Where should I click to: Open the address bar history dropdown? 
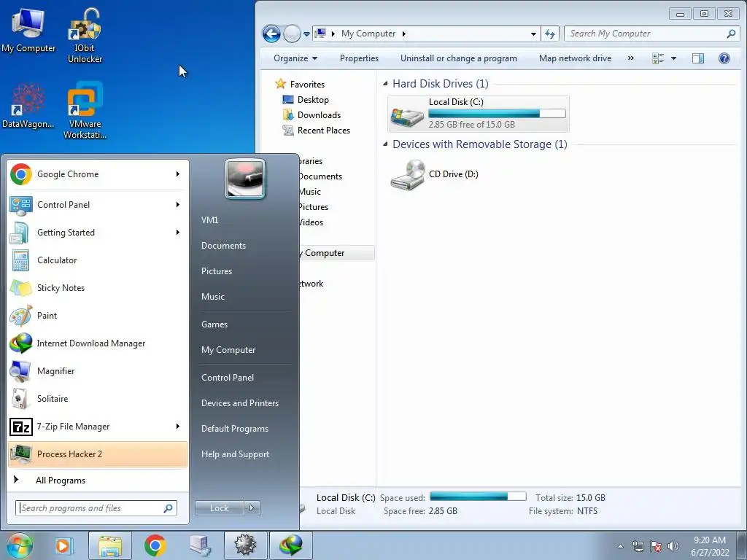tap(533, 34)
